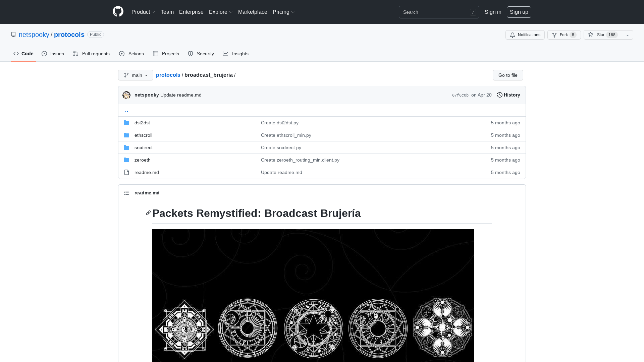Open the protocols repository title link
Image resolution: width=644 pixels, height=362 pixels.
69,35
